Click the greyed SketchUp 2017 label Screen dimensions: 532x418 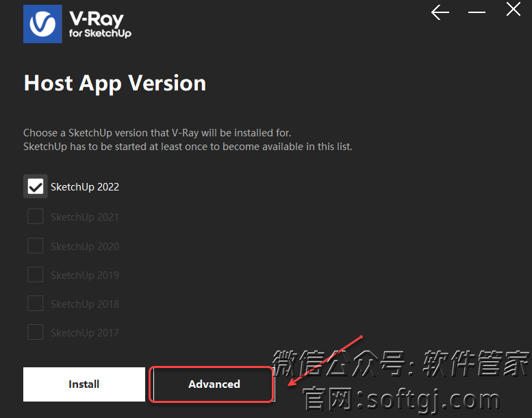pos(85,333)
